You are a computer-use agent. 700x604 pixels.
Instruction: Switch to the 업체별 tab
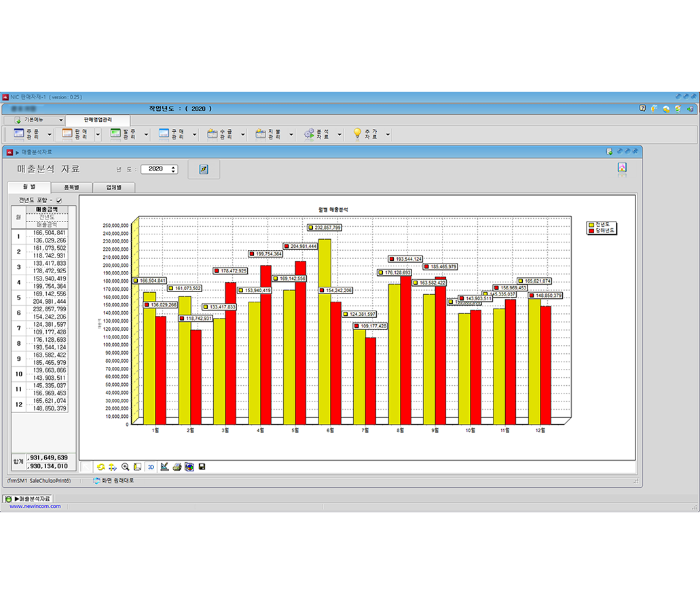click(x=114, y=188)
